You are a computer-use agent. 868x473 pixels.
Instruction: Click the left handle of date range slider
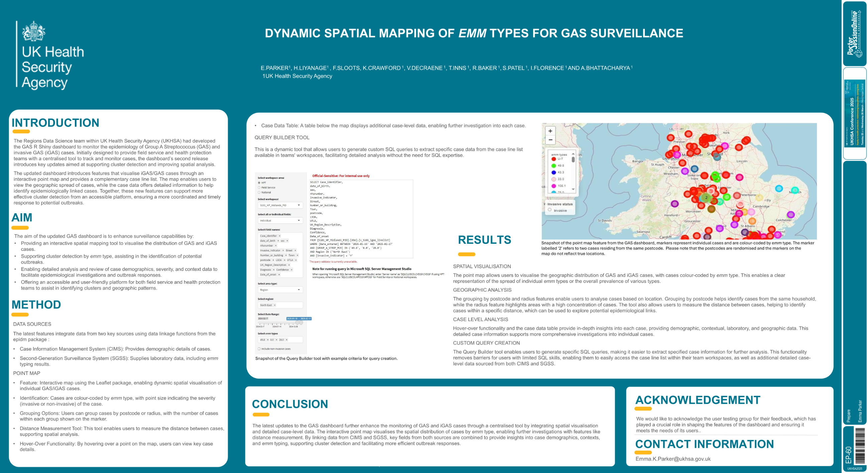[298, 323]
